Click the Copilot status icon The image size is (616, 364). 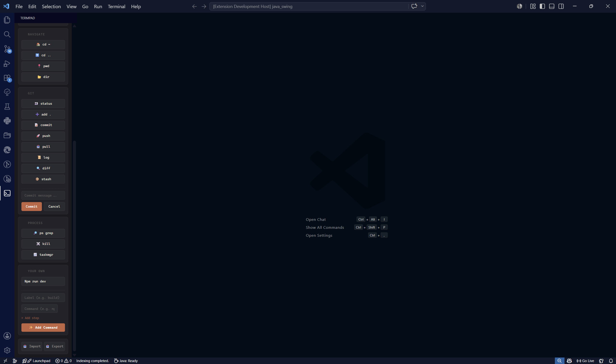pos(569,361)
